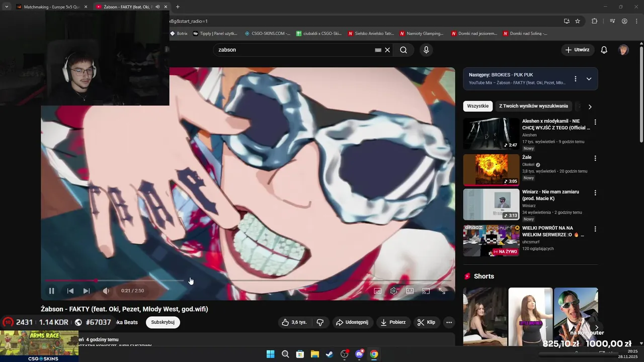
Task: Toggle subtitles on the video player
Action: pyautogui.click(x=378, y=291)
